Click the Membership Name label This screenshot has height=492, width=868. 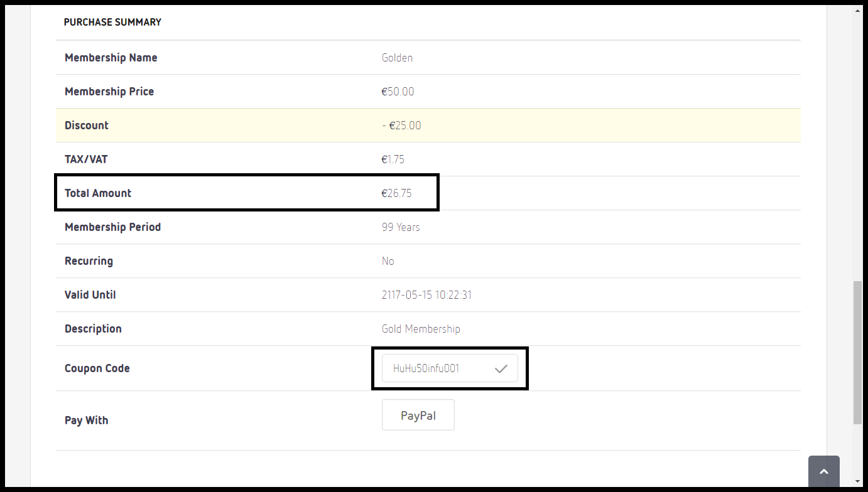[x=111, y=58]
